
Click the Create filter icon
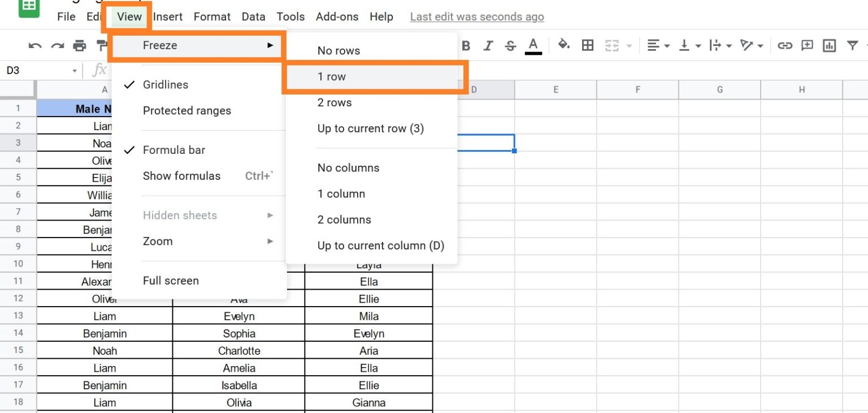853,45
